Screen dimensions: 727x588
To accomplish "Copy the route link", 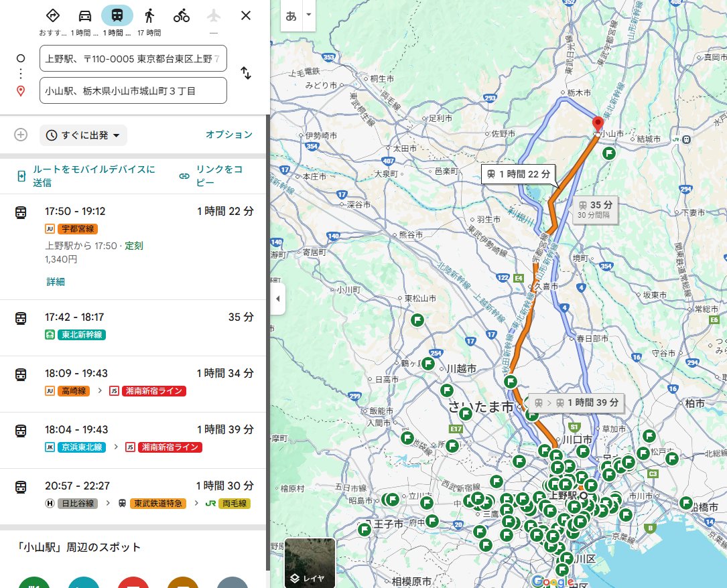I will coord(212,175).
